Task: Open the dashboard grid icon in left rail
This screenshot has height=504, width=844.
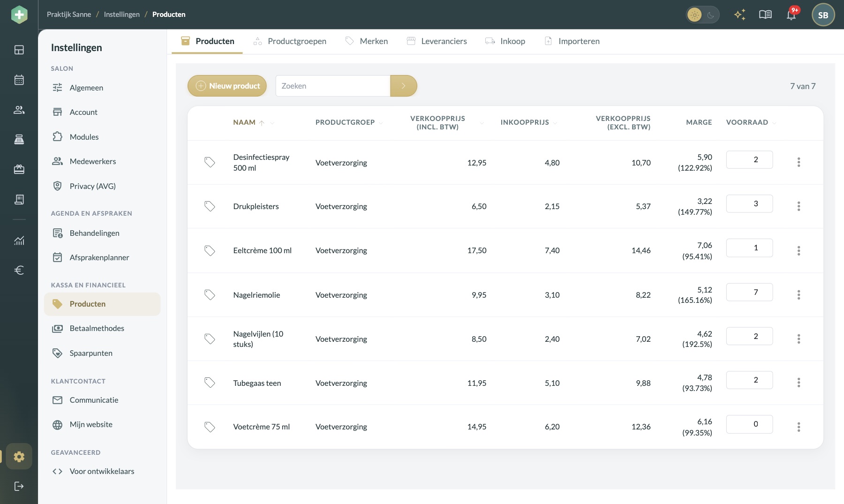Action: coord(19,50)
